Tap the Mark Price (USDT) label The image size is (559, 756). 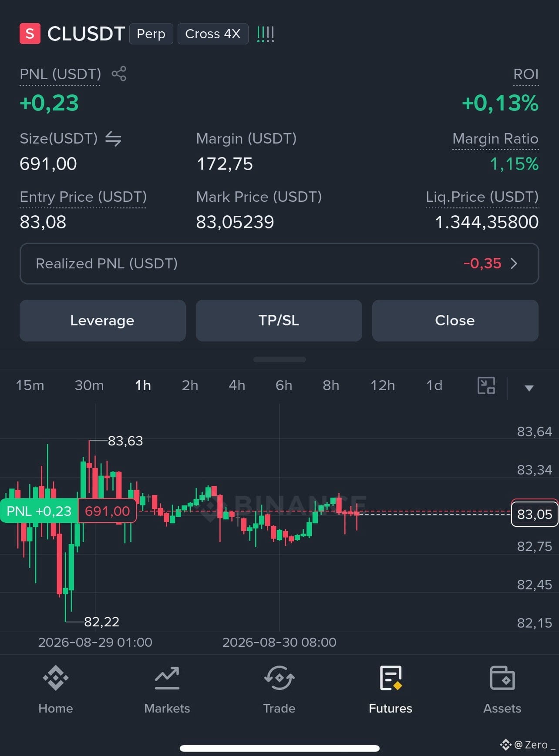pos(259,197)
